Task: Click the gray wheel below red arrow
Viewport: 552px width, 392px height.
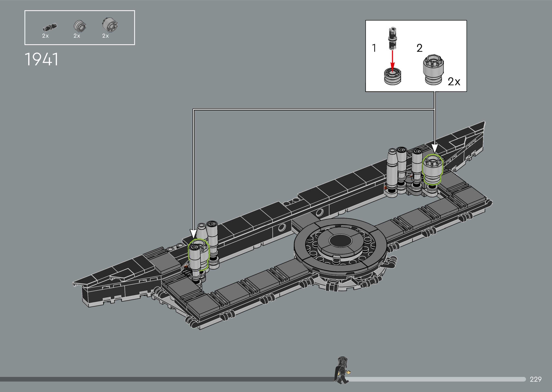Action: pos(392,77)
